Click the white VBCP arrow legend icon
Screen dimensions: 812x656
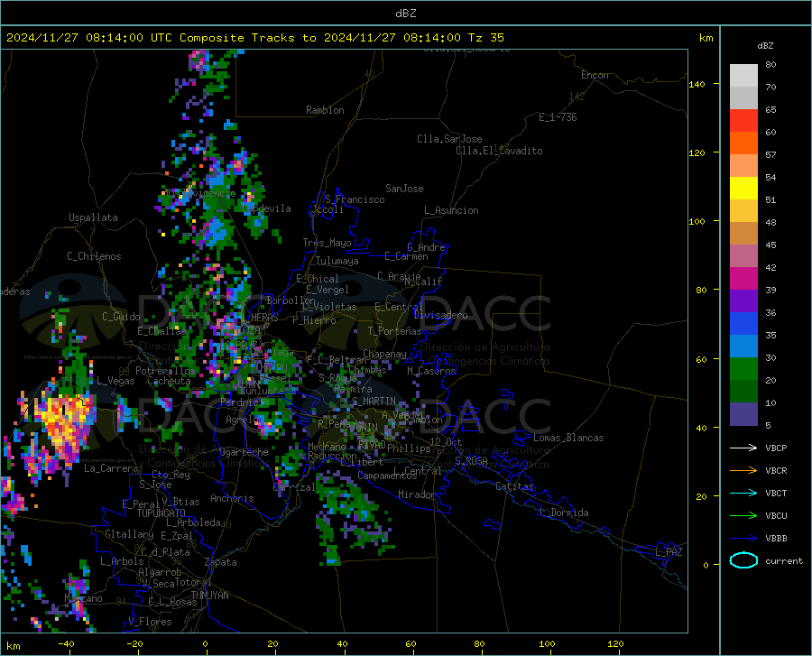click(x=743, y=448)
